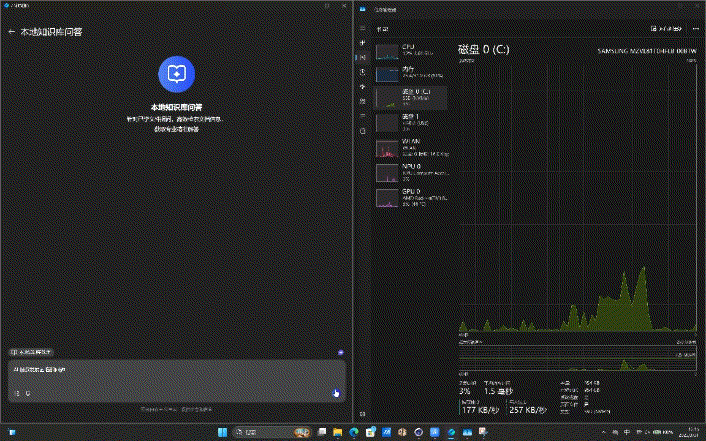706x441 pixels.
Task: Open Startup apps icon in Task Manager sidebar
Action: point(362,87)
